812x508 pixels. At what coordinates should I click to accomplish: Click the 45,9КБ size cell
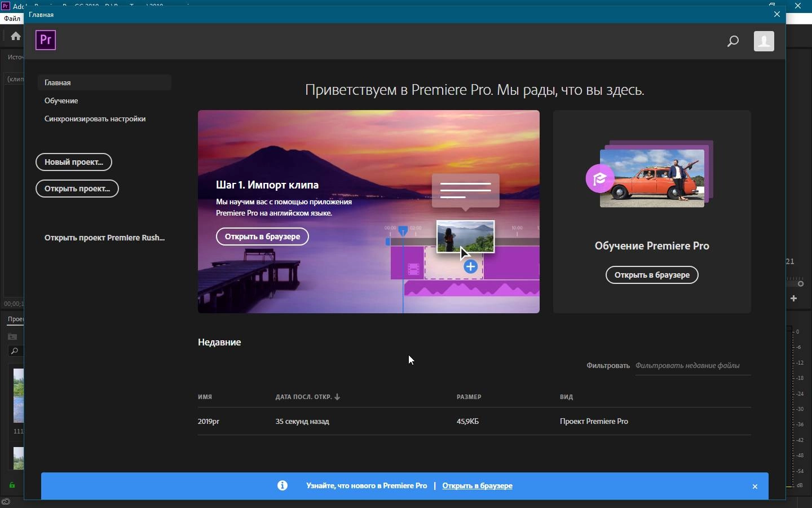(x=468, y=421)
